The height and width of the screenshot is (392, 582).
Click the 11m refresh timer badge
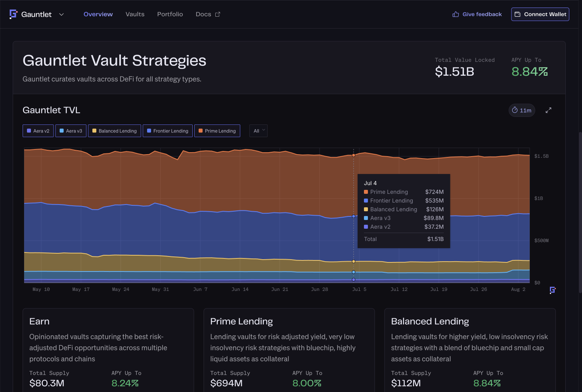pos(522,110)
